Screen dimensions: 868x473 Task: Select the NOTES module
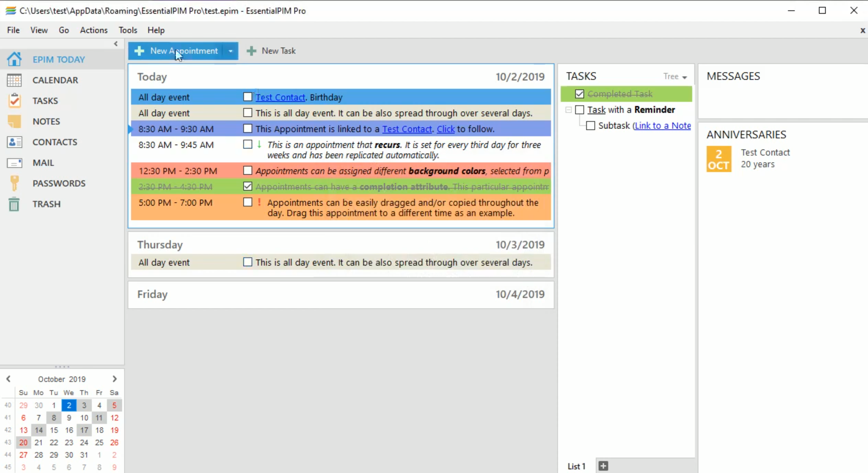pos(46,121)
